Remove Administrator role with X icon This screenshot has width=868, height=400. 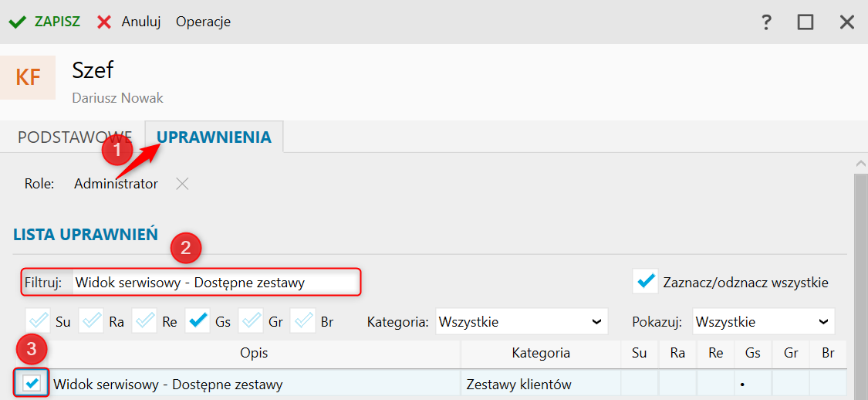coord(182,184)
